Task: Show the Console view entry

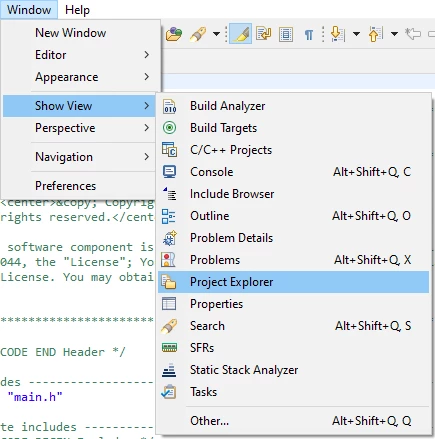Action: [294, 172]
